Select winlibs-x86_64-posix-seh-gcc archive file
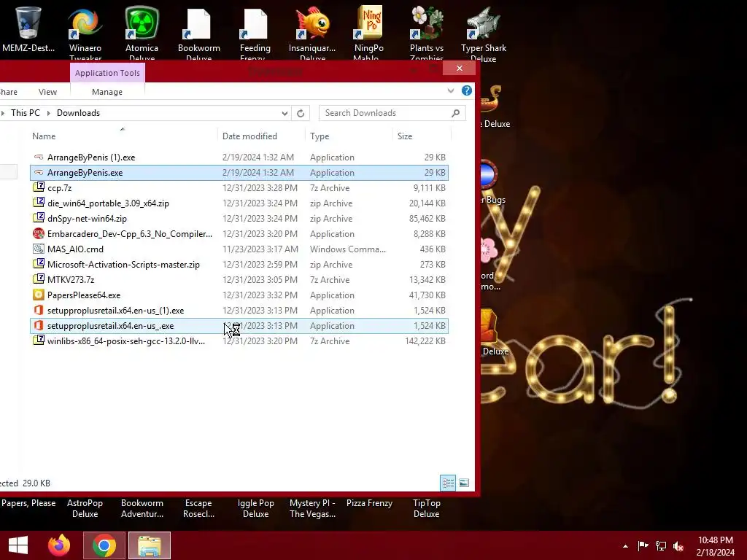Screen dimensions: 747x560 [239, 341]
